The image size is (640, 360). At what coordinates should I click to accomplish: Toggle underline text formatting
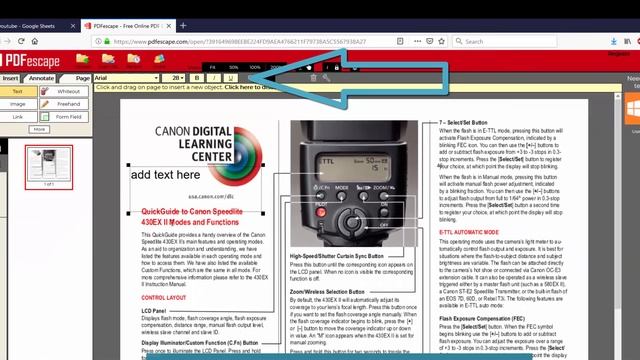231,78
